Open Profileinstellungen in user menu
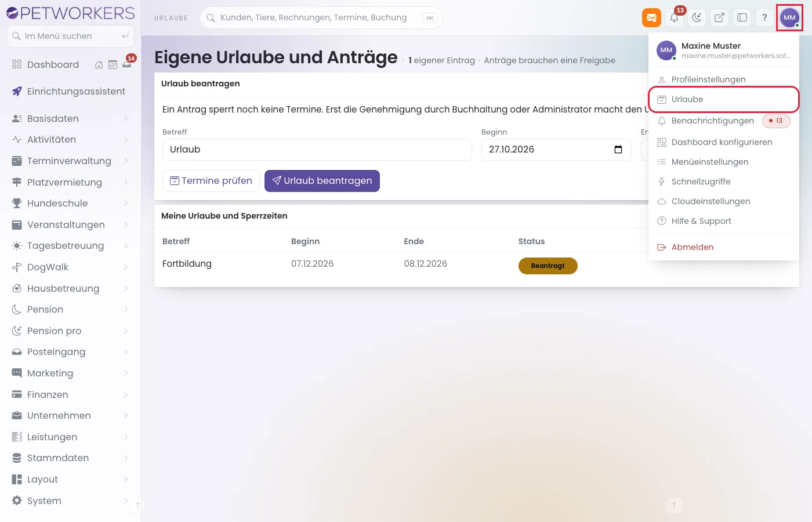This screenshot has height=522, width=812. (724, 79)
